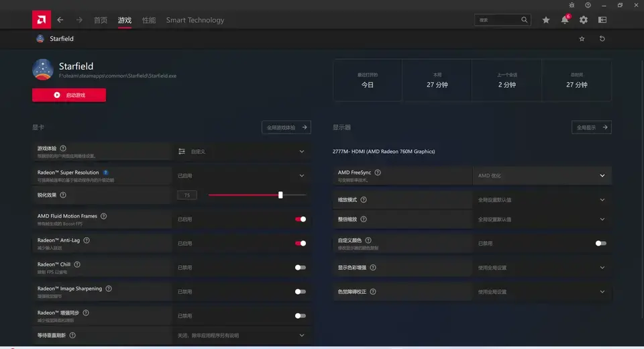644x349 pixels.
Task: Open AMD FreeSync dropdown
Action: (x=542, y=176)
